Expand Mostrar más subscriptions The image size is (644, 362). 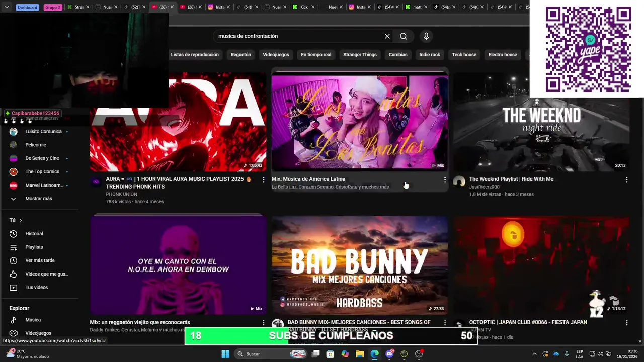tap(39, 199)
